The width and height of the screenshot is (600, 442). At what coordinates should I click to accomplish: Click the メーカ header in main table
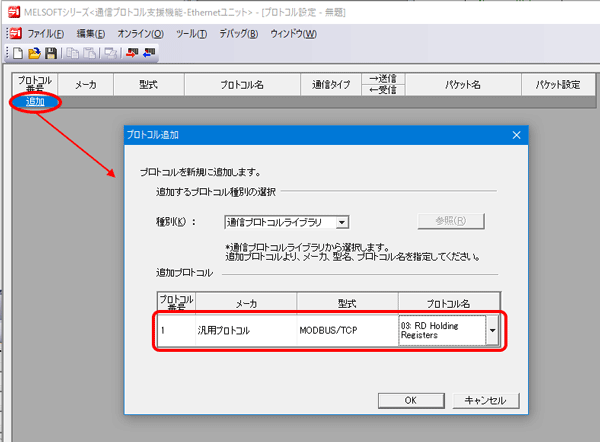(85, 85)
